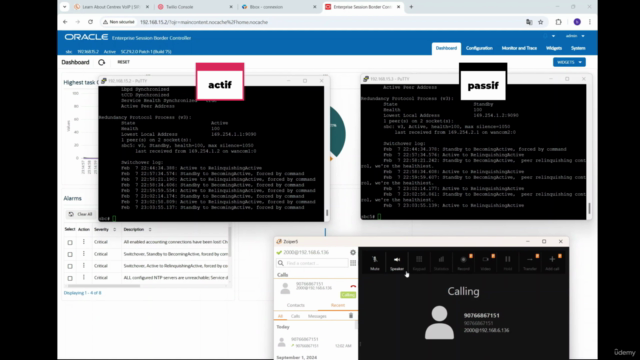Viewport: 640px width, 360px height.
Task: Click the 2000@192.168.6.136 account label
Action: (x=306, y=252)
